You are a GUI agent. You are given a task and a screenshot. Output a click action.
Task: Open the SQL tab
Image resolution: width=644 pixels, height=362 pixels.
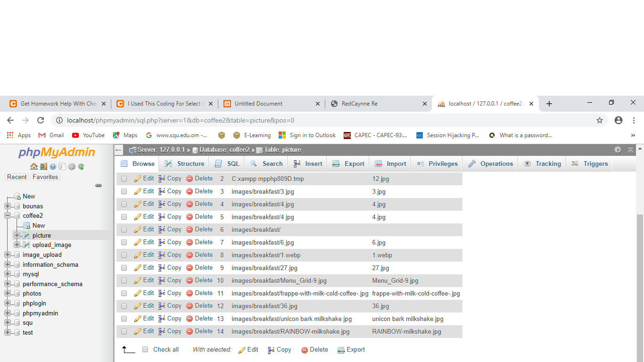click(x=227, y=164)
